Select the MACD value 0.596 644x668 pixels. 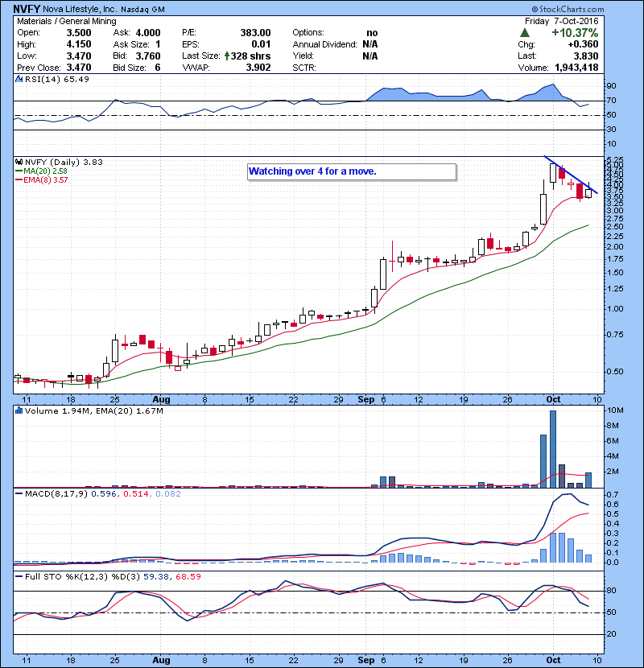click(x=104, y=494)
